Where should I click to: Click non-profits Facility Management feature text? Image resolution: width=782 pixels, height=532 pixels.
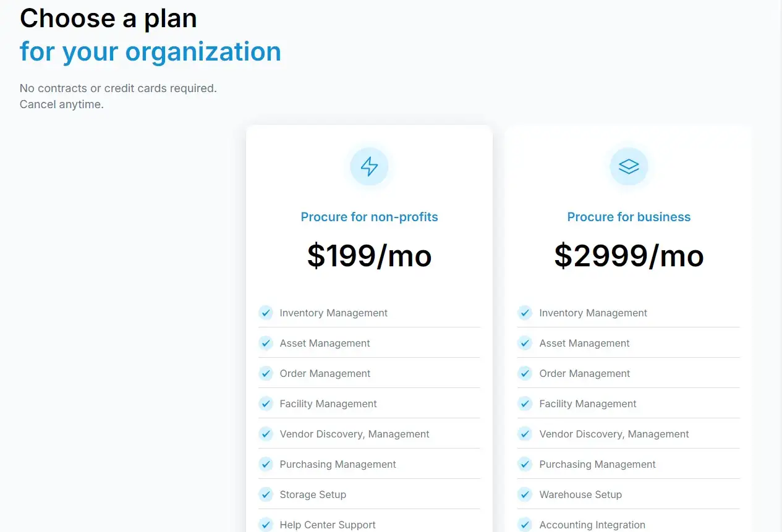(328, 403)
